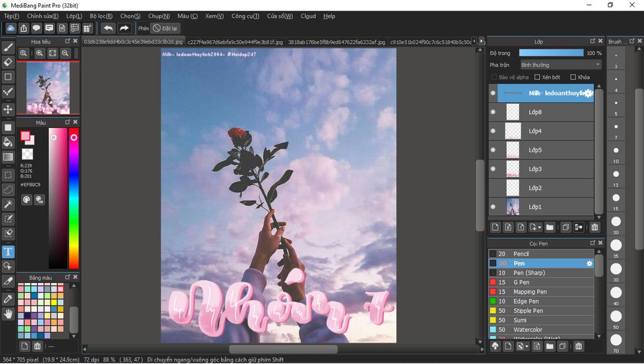Select the Watercolor brush
This screenshot has height=364, width=644.
click(x=541, y=329)
